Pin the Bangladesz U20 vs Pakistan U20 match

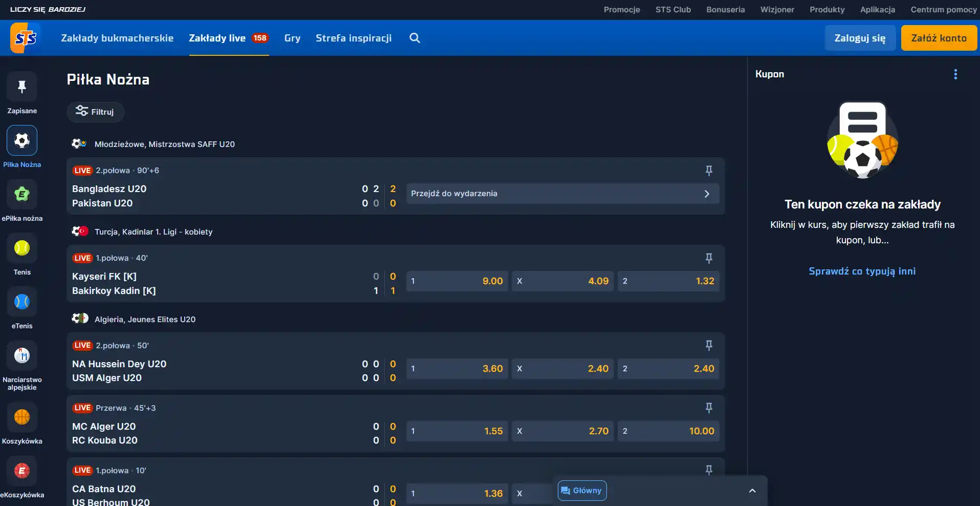coord(709,171)
